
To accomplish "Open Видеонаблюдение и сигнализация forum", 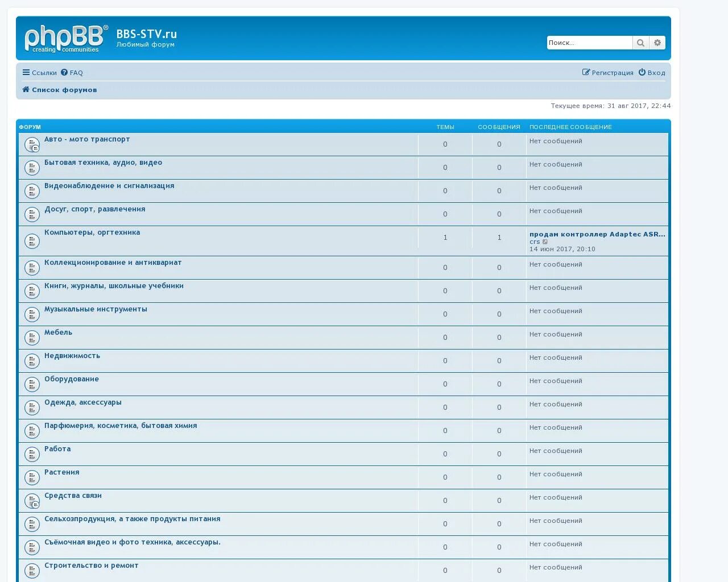I will pos(109,186).
